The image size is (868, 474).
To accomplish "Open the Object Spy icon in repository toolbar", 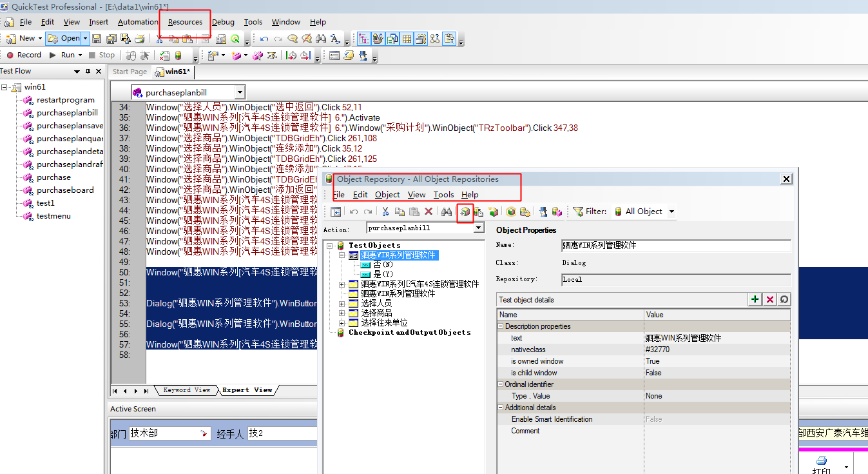I will (543, 212).
